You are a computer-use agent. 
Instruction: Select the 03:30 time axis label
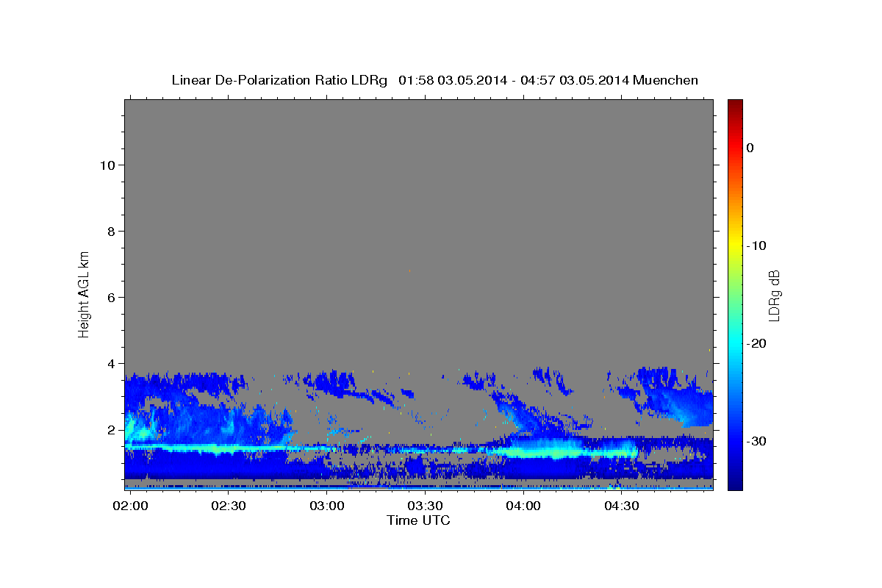425,506
